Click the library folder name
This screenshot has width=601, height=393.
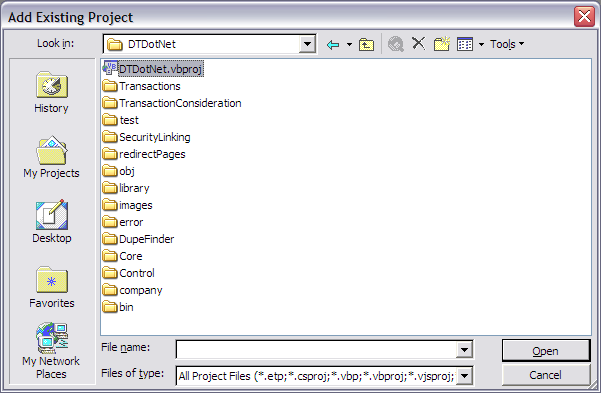click(x=134, y=188)
